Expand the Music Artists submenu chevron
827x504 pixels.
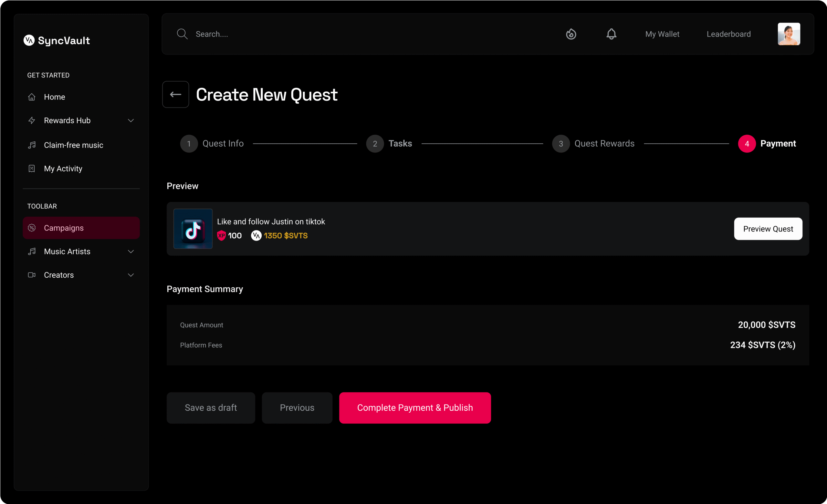[131, 251]
